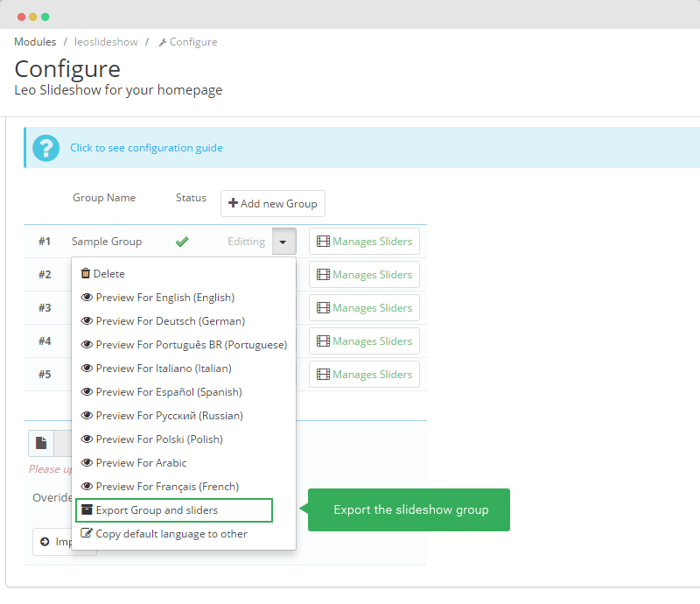The width and height of the screenshot is (700, 604).
Task: Click the #5 row number
Action: pyautogui.click(x=45, y=375)
